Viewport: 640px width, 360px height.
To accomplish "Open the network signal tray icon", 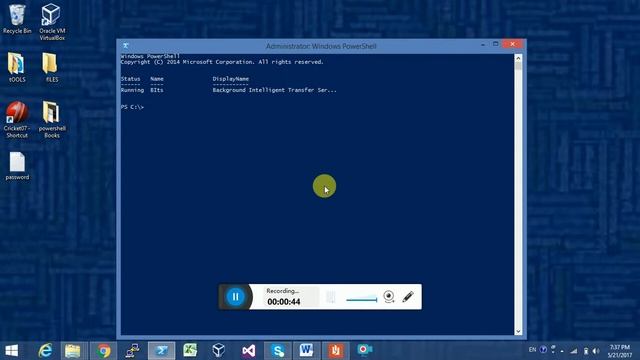I will (x=574, y=351).
